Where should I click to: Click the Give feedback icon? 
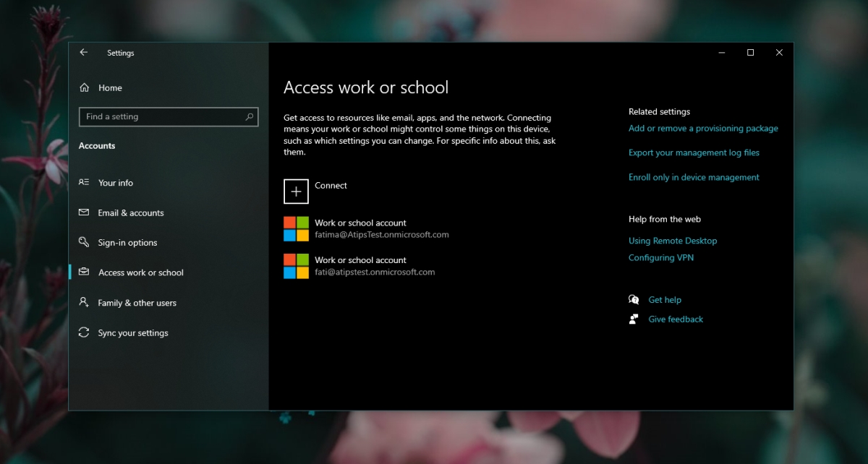click(634, 319)
